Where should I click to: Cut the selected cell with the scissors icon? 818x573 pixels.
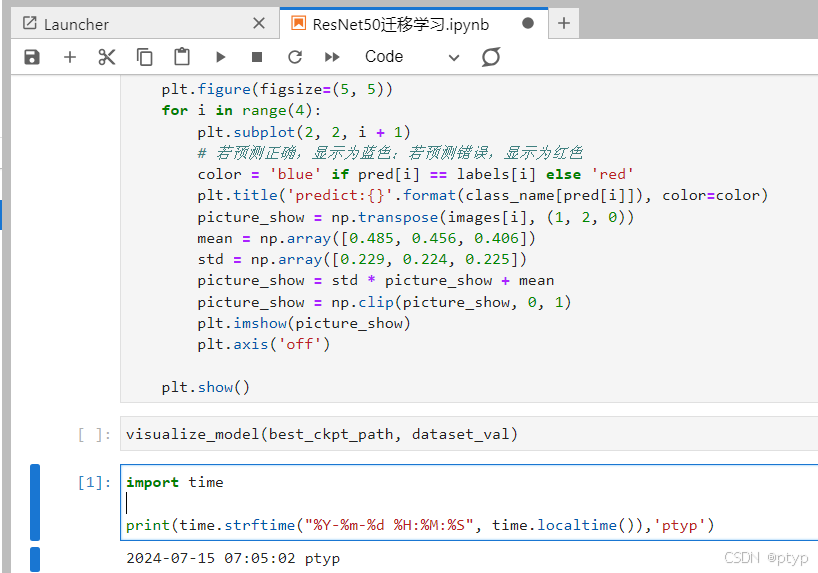pos(107,57)
